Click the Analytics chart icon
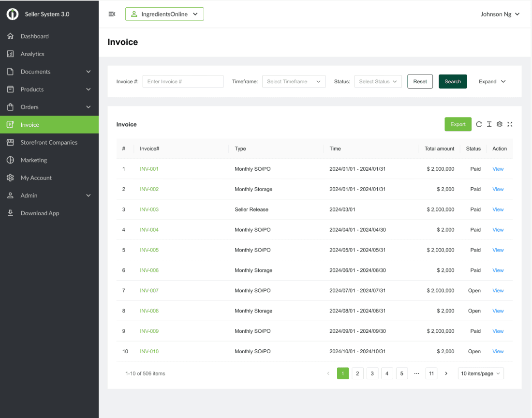Viewport: 532px width, 418px height. click(x=11, y=54)
